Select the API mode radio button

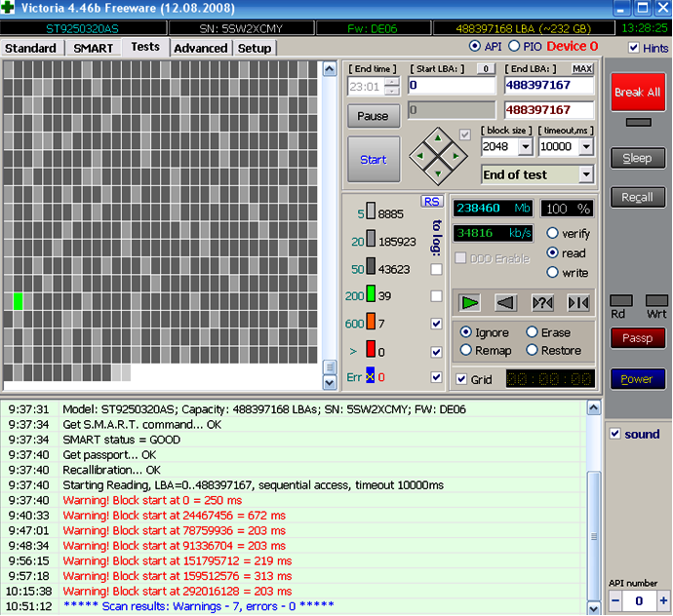click(x=475, y=46)
